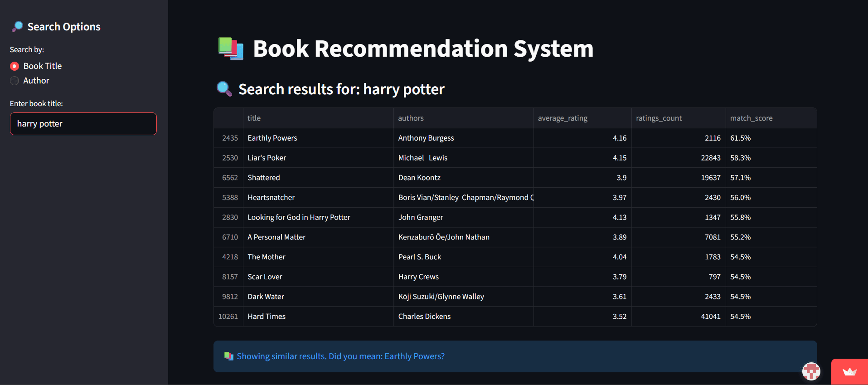Click the 'Dark Water' title cell
868x385 pixels.
tap(318, 297)
